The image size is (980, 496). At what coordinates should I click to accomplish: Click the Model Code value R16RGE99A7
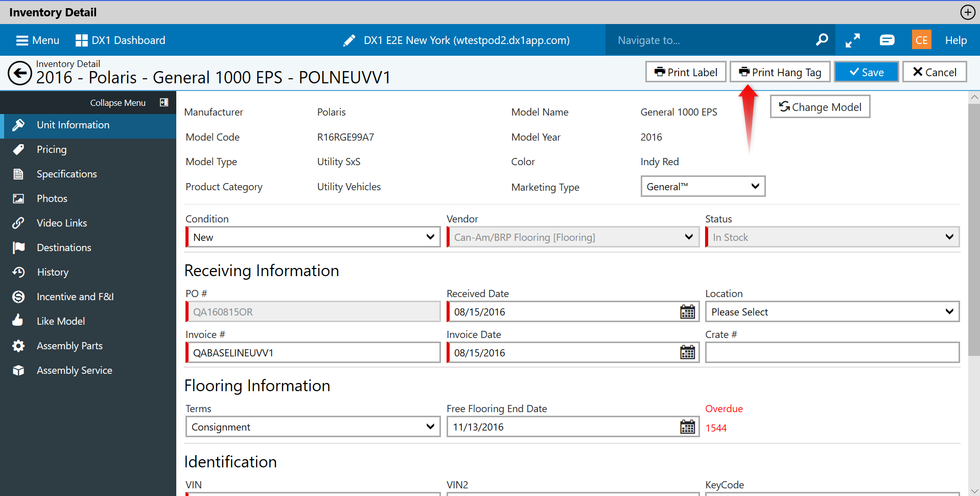tap(345, 137)
